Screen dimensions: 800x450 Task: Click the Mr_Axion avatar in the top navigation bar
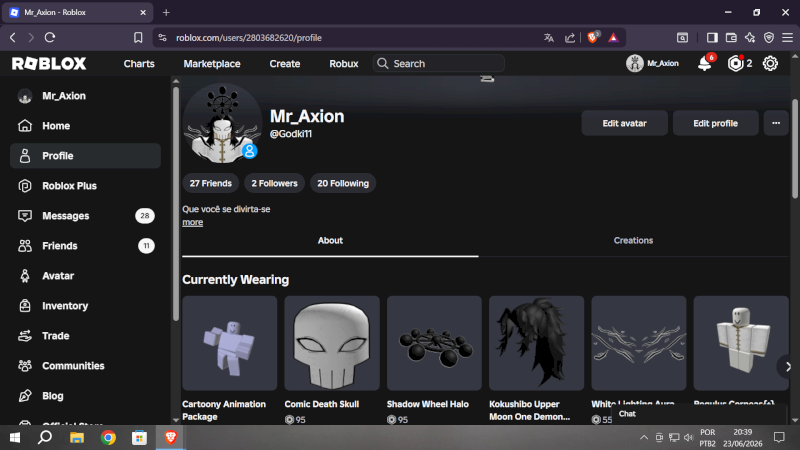click(x=635, y=63)
